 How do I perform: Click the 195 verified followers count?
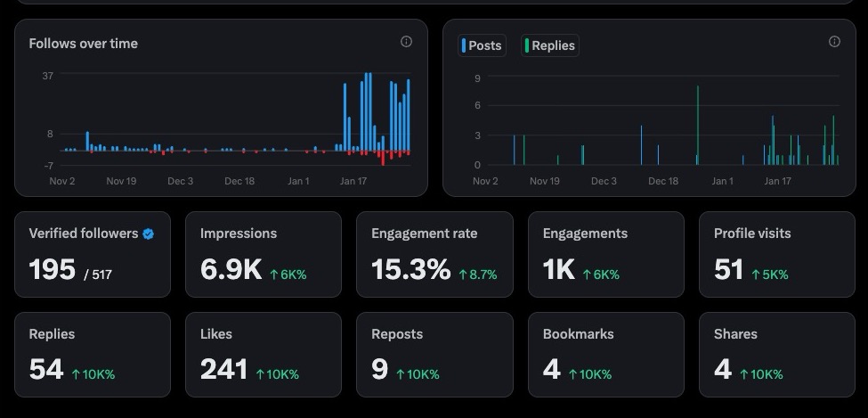(52, 270)
